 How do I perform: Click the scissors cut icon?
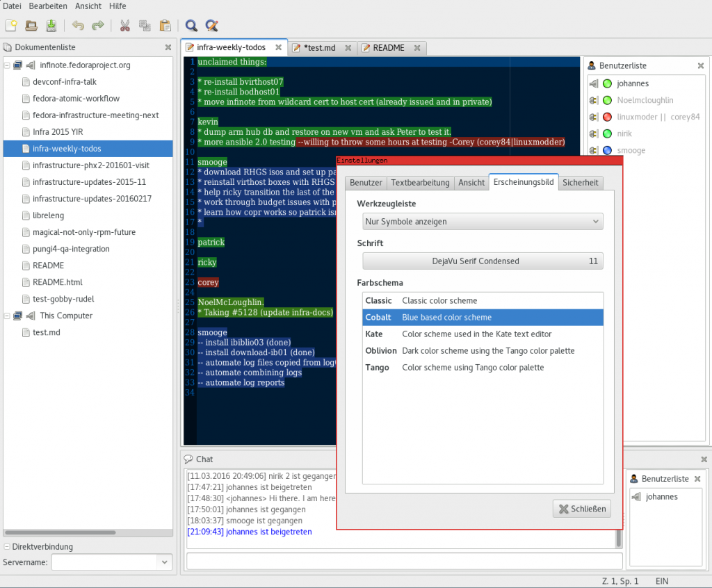point(125,26)
